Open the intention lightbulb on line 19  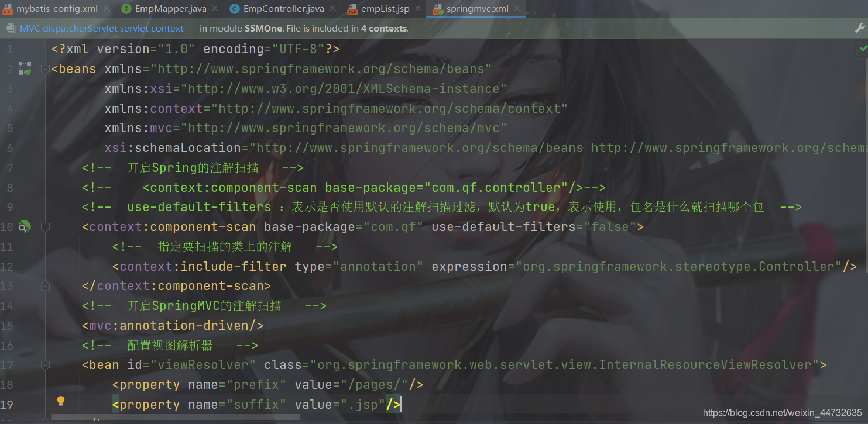point(61,401)
